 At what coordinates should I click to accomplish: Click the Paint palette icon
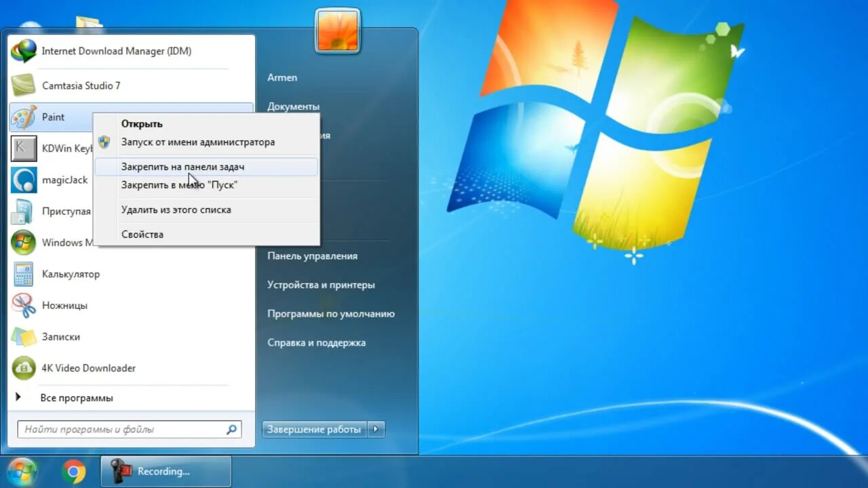(x=24, y=117)
